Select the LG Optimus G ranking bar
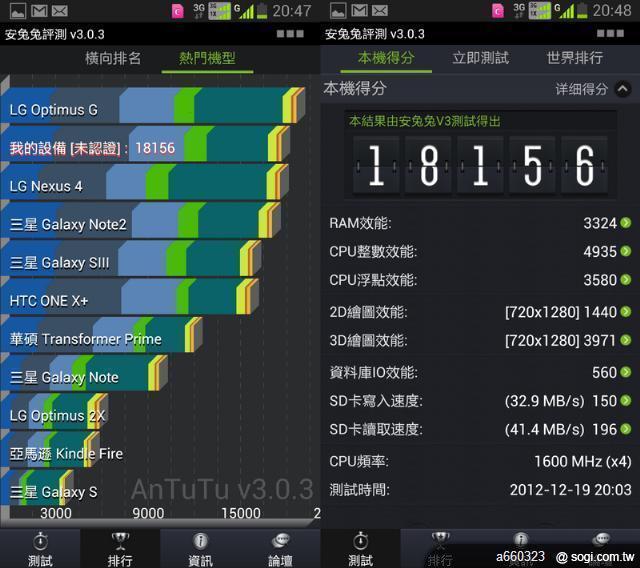This screenshot has width=640, height=568. click(x=153, y=105)
